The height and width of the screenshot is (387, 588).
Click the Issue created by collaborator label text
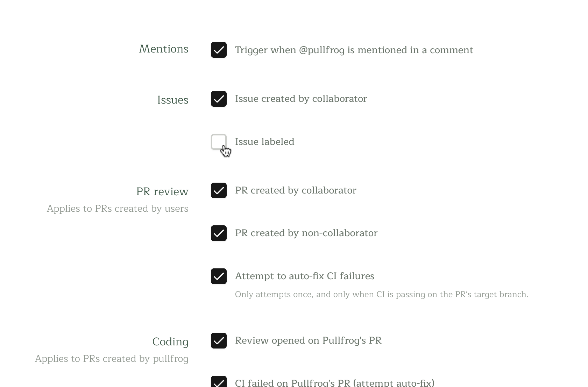(301, 99)
